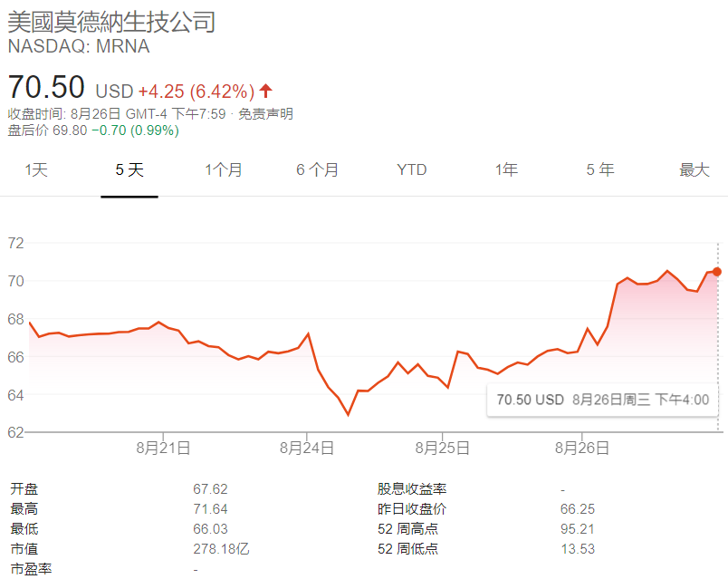The width and height of the screenshot is (728, 579).
Task: Click the 开盘 value 67.62
Action: [x=210, y=489]
